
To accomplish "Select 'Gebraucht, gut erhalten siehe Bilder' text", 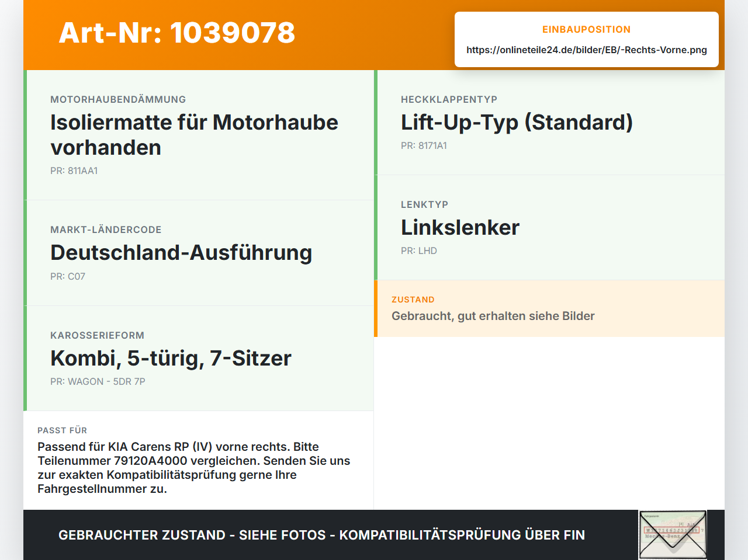I will [493, 316].
